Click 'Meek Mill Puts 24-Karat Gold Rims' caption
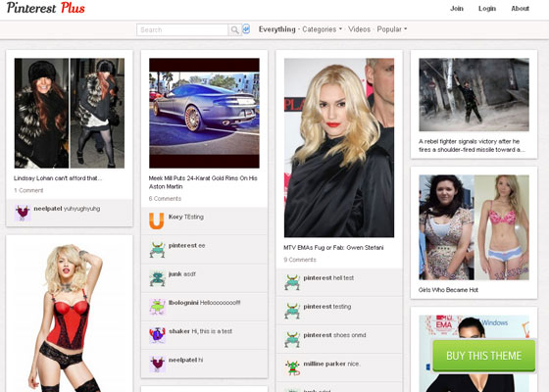The height and width of the screenshot is (392, 549). 203,182
